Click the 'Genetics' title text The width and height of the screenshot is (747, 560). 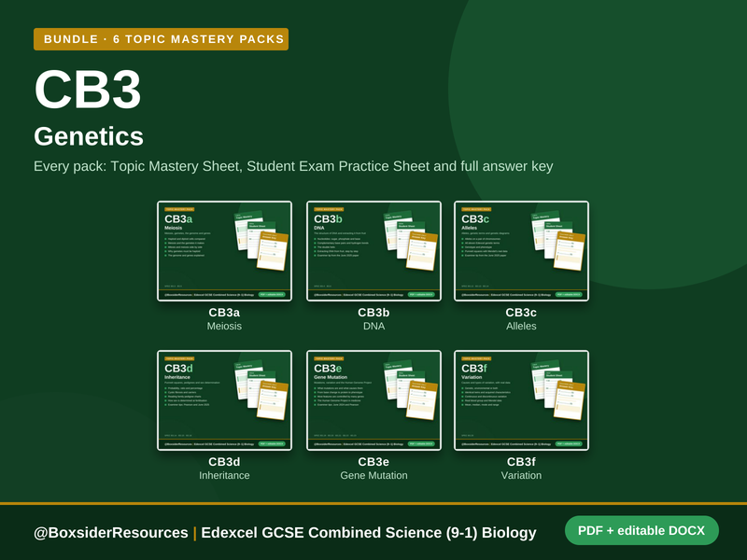tap(89, 136)
